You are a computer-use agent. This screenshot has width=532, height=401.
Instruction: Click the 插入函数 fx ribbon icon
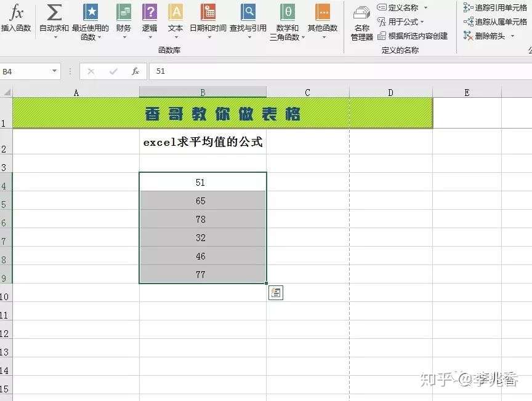[16, 12]
